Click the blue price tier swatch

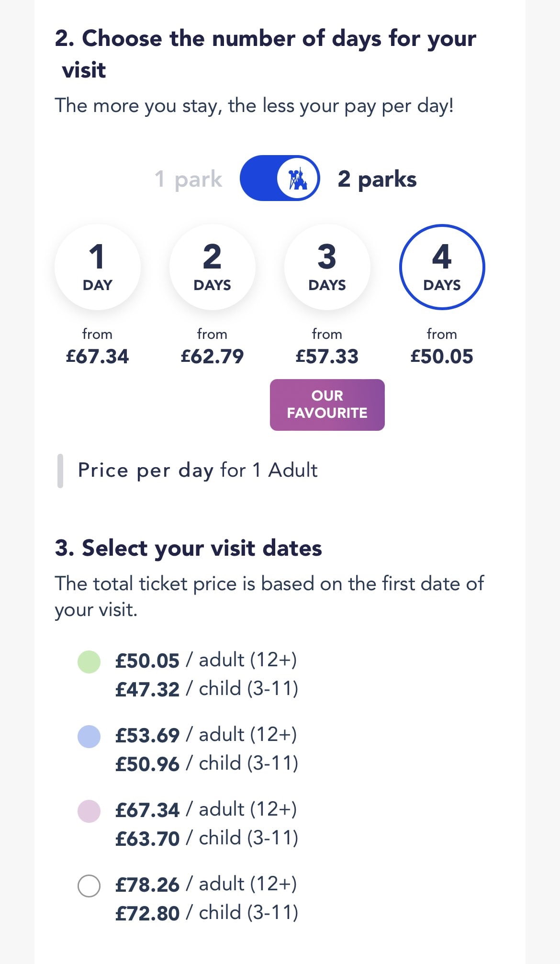pos(89,737)
